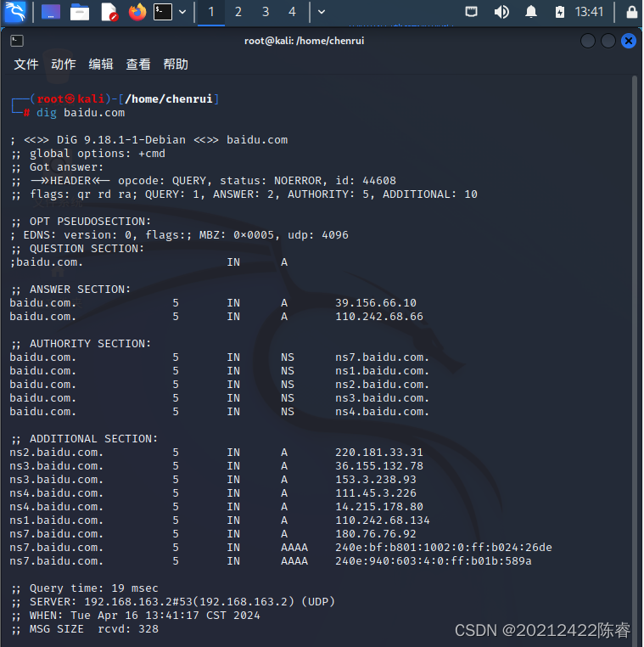
Task: Click the address 180.76.76.92
Action: pyautogui.click(x=376, y=534)
